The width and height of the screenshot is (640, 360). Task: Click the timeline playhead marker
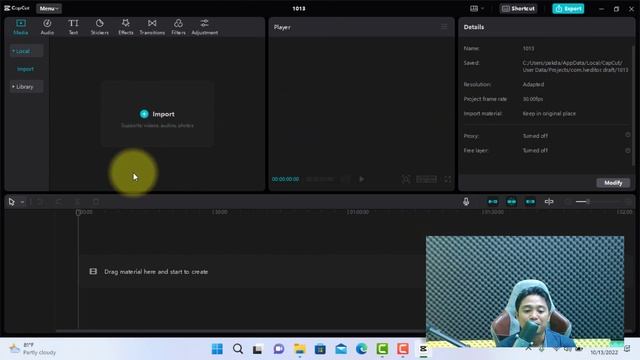pyautogui.click(x=78, y=213)
